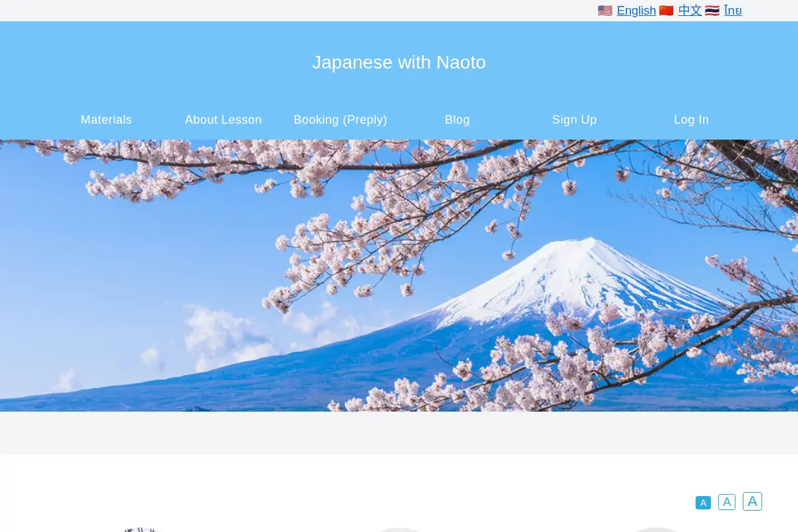This screenshot has width=798, height=532.
Task: Click the US flag icon
Action: tap(605, 11)
